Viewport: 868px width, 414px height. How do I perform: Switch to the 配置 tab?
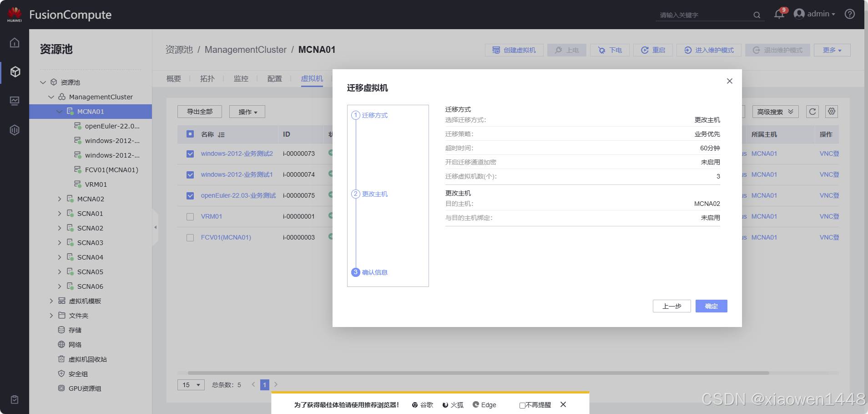274,79
